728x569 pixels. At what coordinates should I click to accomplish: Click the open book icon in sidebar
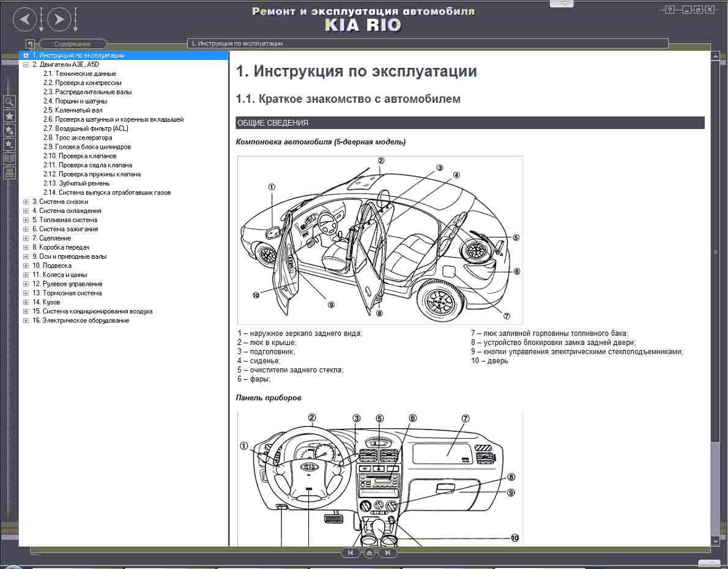9,158
